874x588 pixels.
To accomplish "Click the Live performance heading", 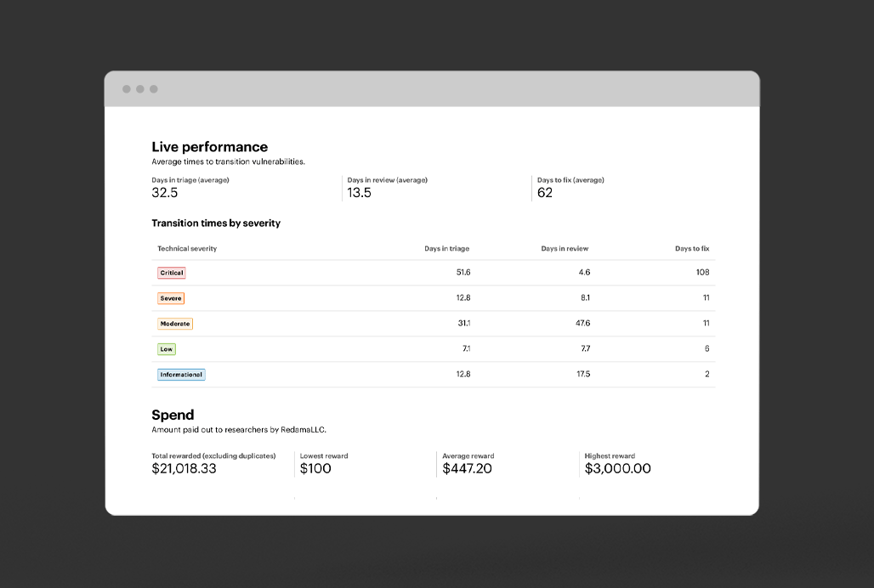I will click(209, 147).
